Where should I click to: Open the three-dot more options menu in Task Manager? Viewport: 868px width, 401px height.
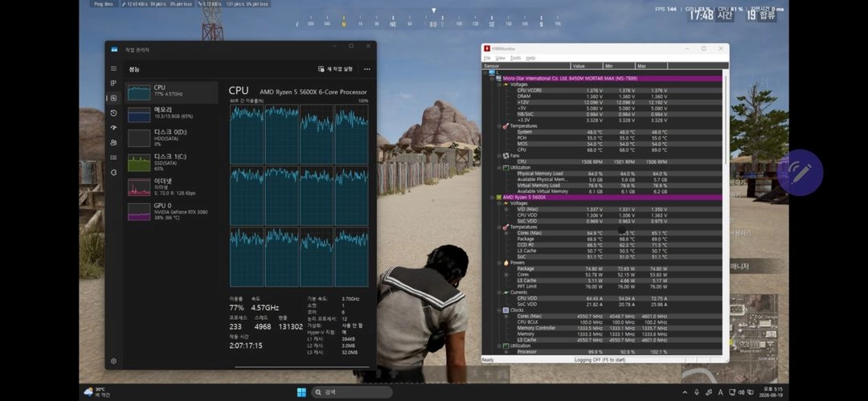(x=367, y=69)
